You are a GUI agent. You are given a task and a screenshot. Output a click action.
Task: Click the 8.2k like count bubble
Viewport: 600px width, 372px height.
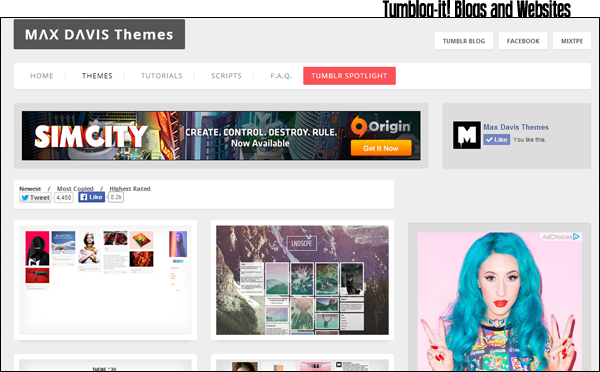pyautogui.click(x=116, y=197)
